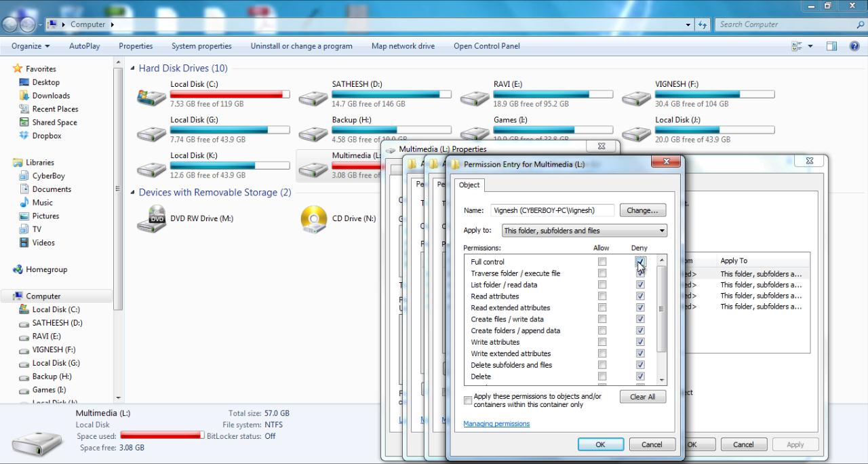This screenshot has height=464, width=868.
Task: Click AutoPlay in the Explorer toolbar
Action: [84, 46]
